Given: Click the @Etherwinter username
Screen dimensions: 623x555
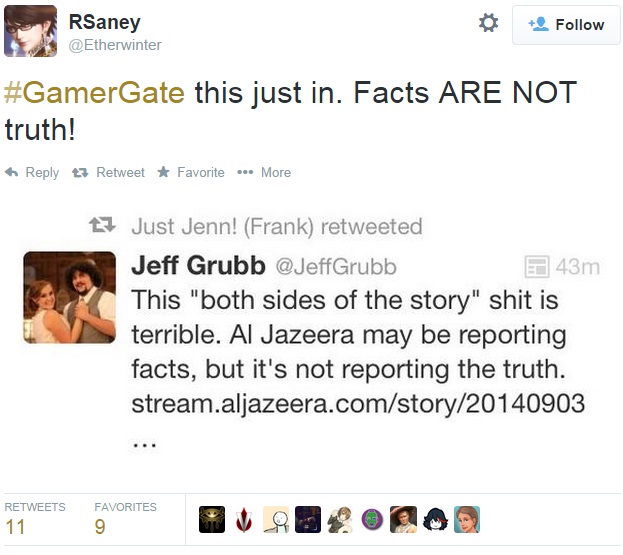Looking at the screenshot, I should click(x=114, y=44).
